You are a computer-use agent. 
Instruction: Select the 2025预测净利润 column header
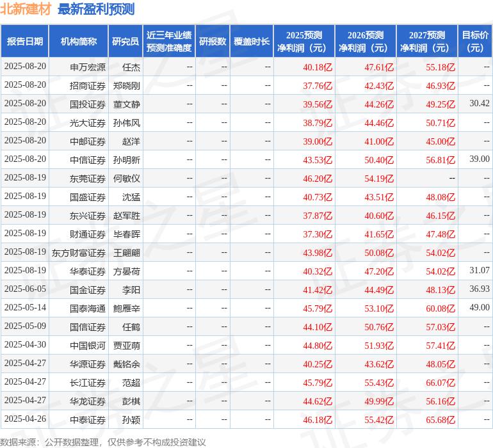304,41
